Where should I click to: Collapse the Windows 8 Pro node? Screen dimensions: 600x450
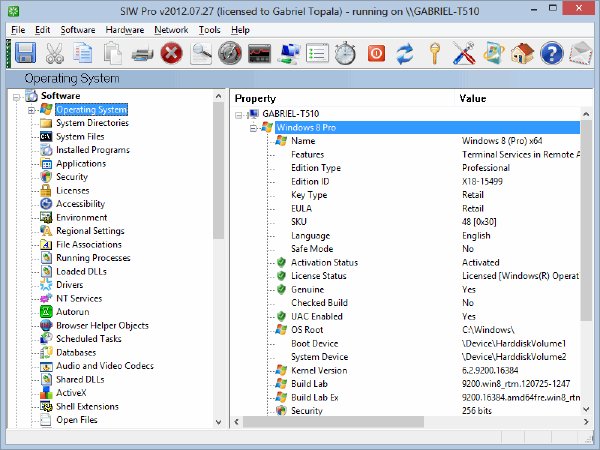click(x=253, y=128)
